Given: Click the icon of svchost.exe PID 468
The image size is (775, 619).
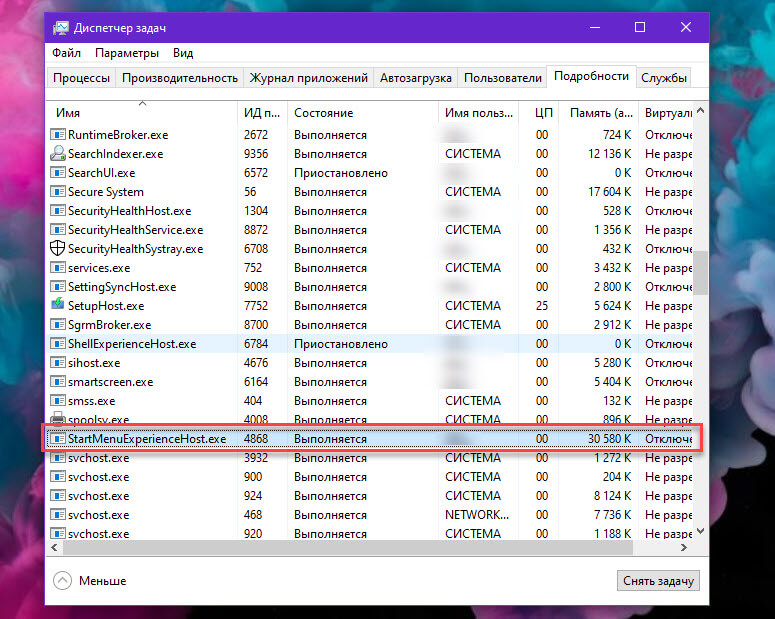Looking at the screenshot, I should 58,515.
